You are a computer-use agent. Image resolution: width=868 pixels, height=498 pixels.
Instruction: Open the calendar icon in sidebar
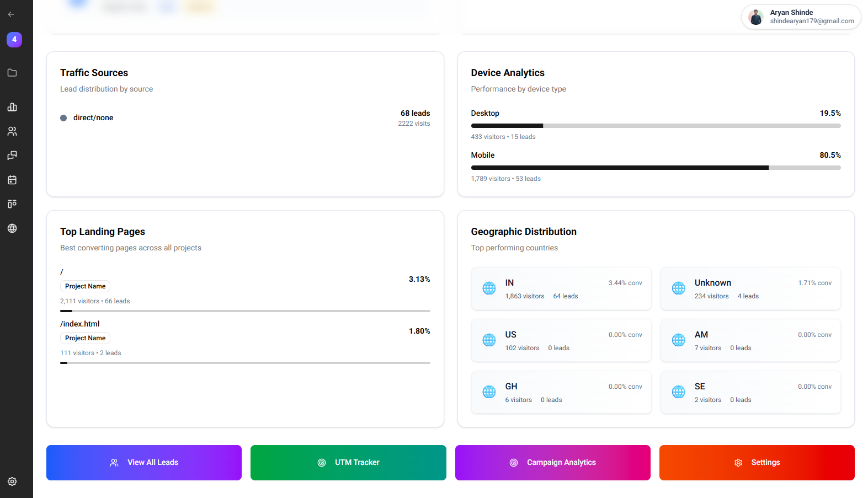12,180
